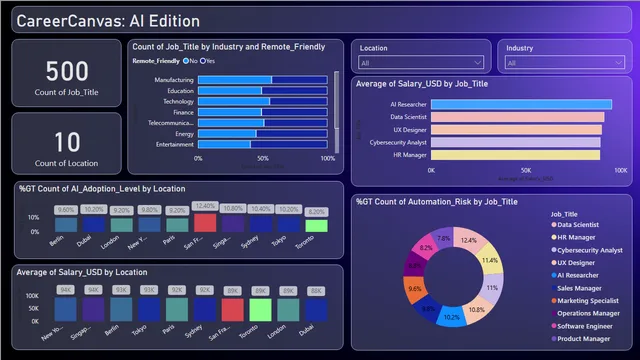
Task: Click the No legend marker for Remote_Friendly
Action: 186,61
